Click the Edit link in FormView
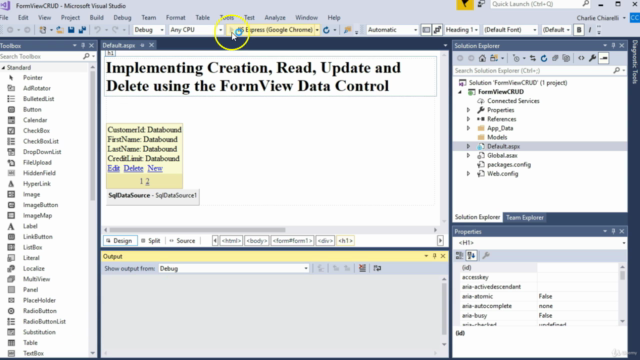Image resolution: width=640 pixels, height=360 pixels. coord(113,169)
